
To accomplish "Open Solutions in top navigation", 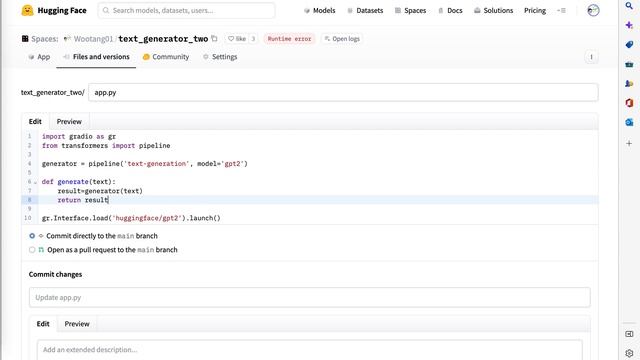I will (493, 11).
